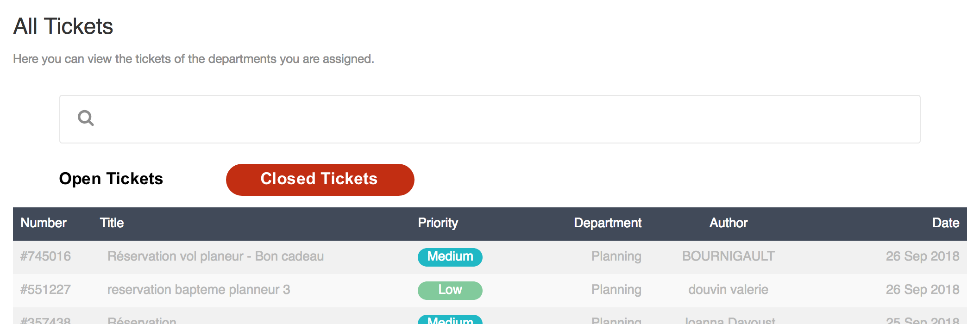Click the search magnifier icon
This screenshot has width=980, height=324.
pyautogui.click(x=86, y=118)
